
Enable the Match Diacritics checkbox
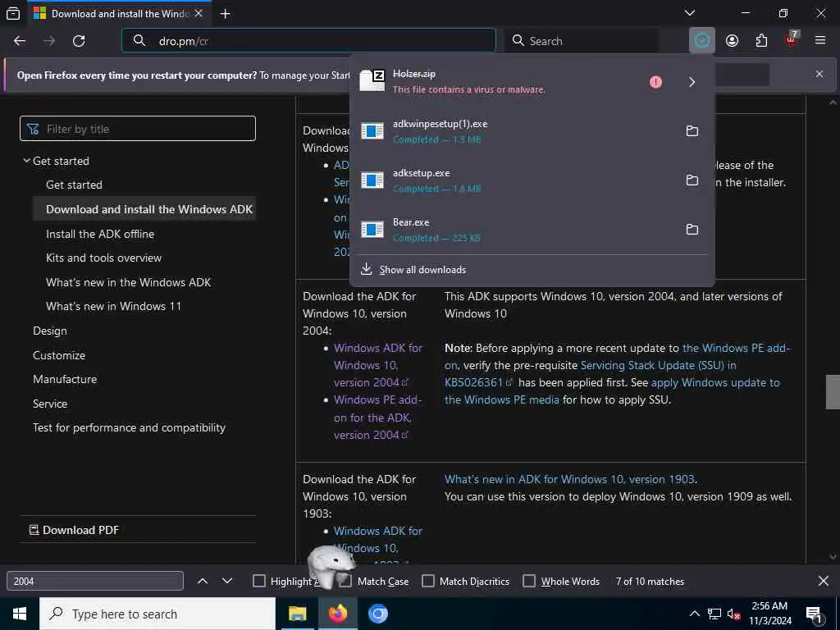(428, 582)
